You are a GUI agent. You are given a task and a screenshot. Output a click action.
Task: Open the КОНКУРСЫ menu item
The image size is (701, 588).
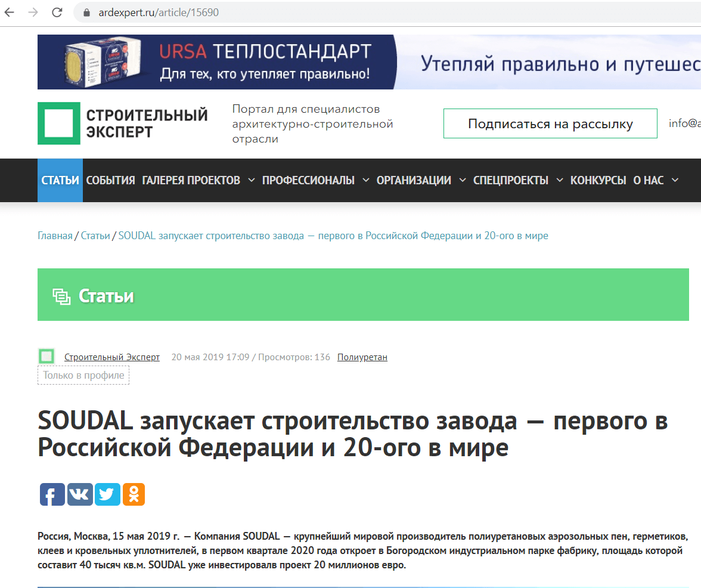click(x=598, y=180)
